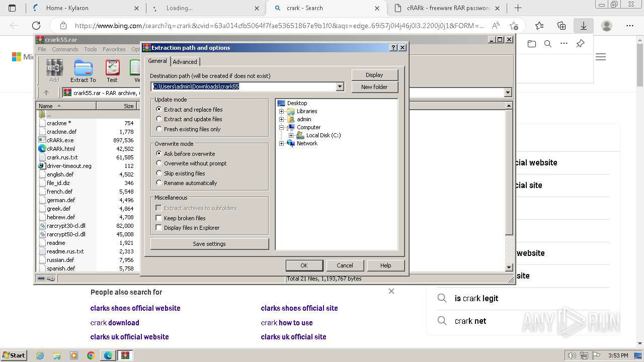The width and height of the screenshot is (644, 362).
Task: Click the parent folder '..' icon
Action: 42,115
